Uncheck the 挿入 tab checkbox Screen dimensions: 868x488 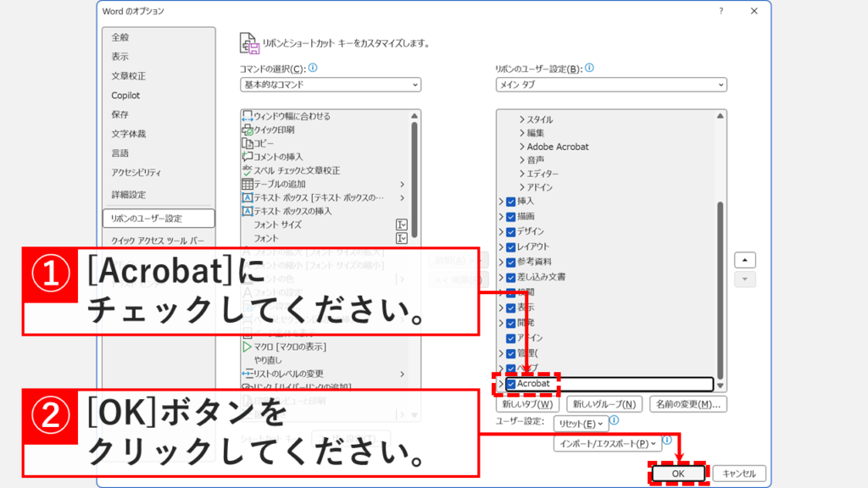[511, 202]
